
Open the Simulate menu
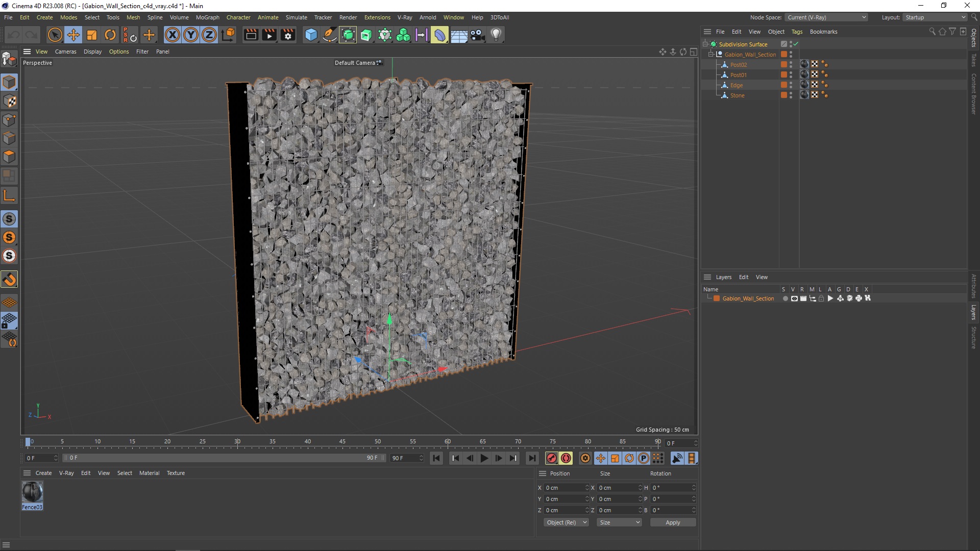[296, 17]
